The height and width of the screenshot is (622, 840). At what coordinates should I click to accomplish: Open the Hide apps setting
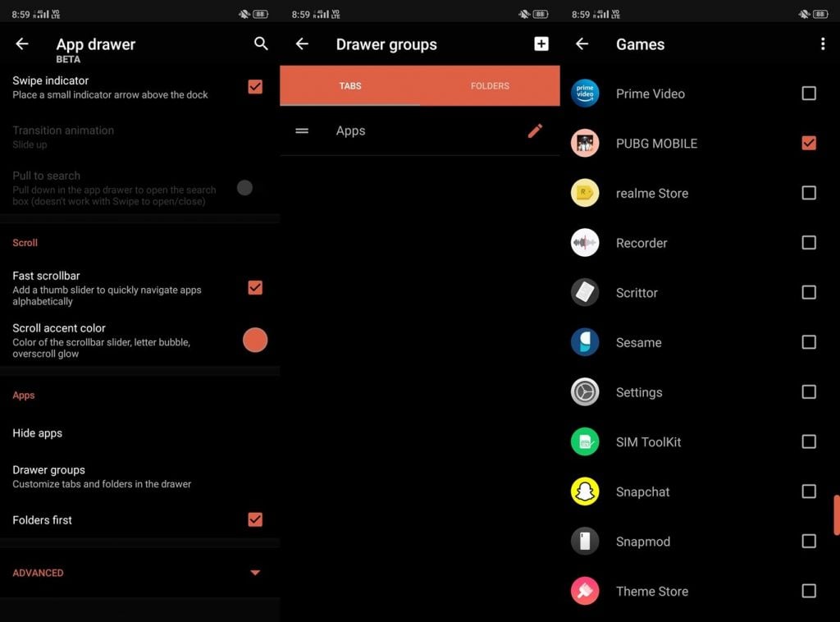(x=139, y=433)
